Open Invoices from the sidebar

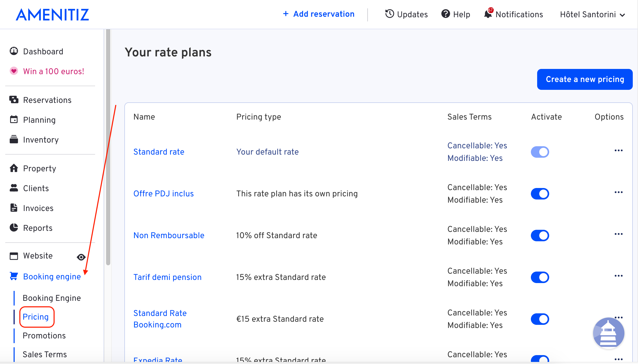(38, 208)
